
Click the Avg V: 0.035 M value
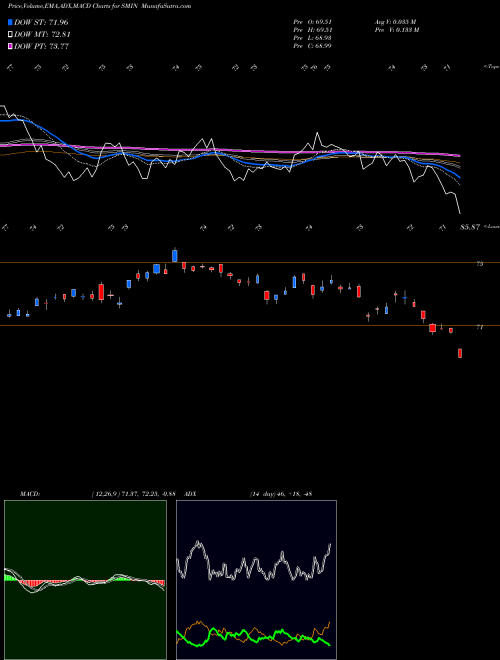395,22
